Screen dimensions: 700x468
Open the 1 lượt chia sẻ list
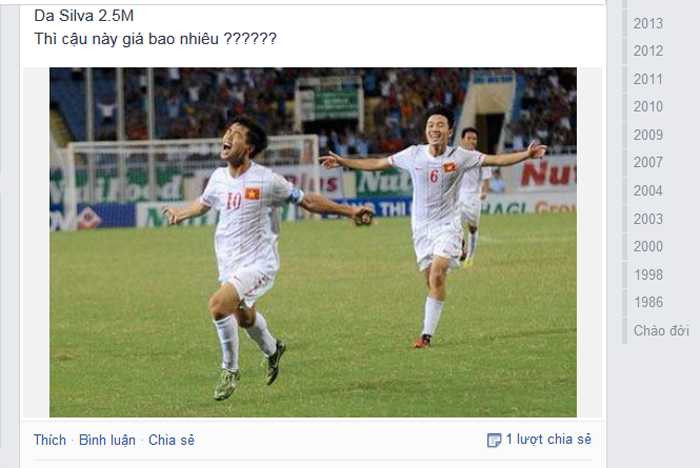549,439
